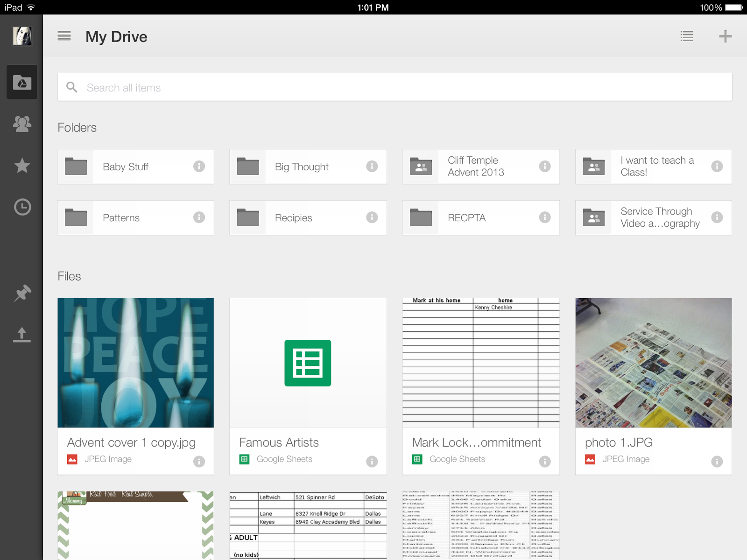Show info for Mark Lock...ommitment sheet
Screen dimensions: 747x560
(x=544, y=462)
